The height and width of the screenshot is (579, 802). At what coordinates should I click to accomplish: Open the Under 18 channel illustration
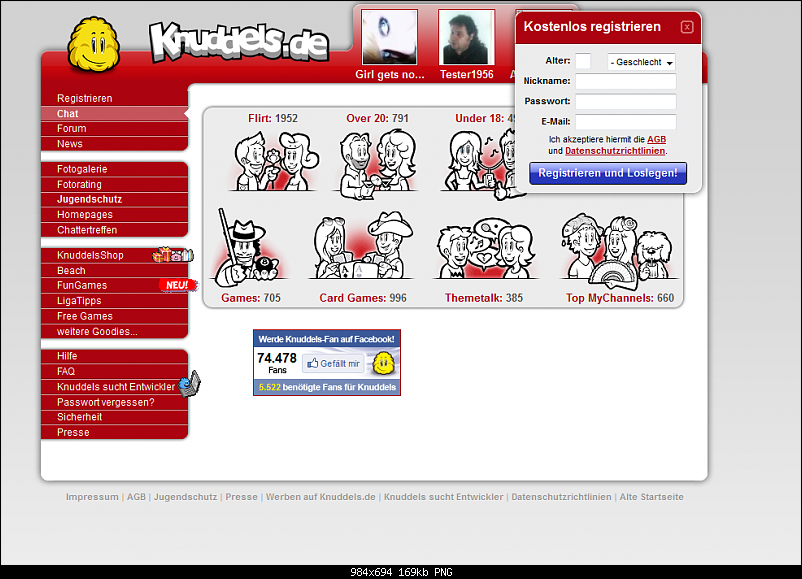pos(478,164)
